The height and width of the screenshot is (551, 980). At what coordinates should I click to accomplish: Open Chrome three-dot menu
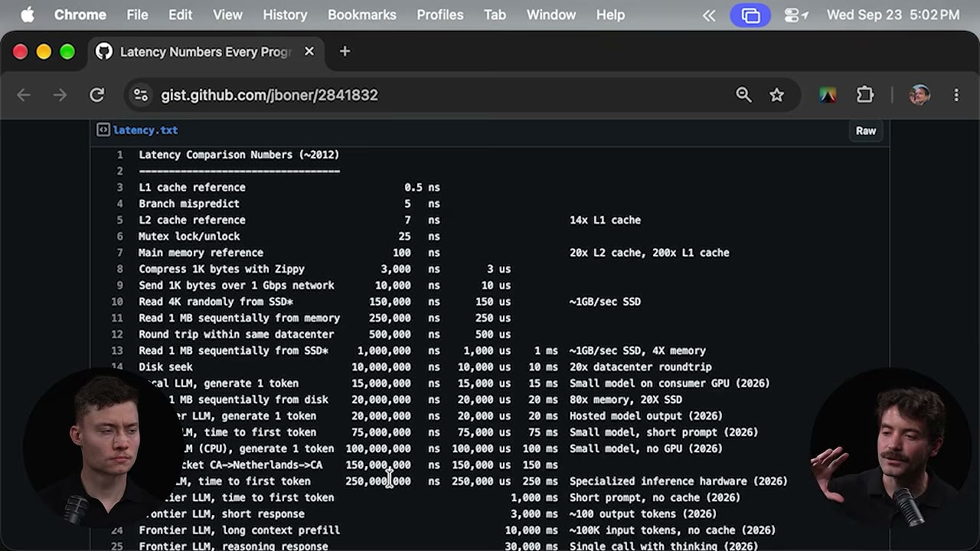[956, 95]
